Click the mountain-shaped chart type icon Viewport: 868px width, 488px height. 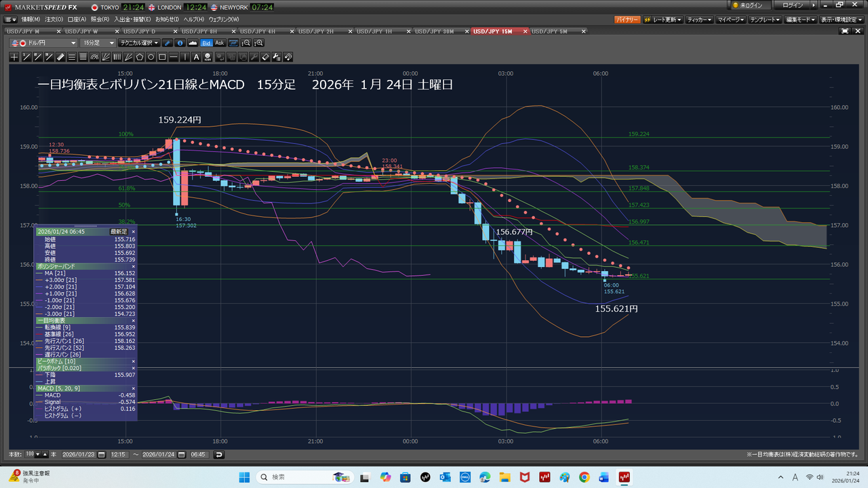pyautogui.click(x=192, y=43)
